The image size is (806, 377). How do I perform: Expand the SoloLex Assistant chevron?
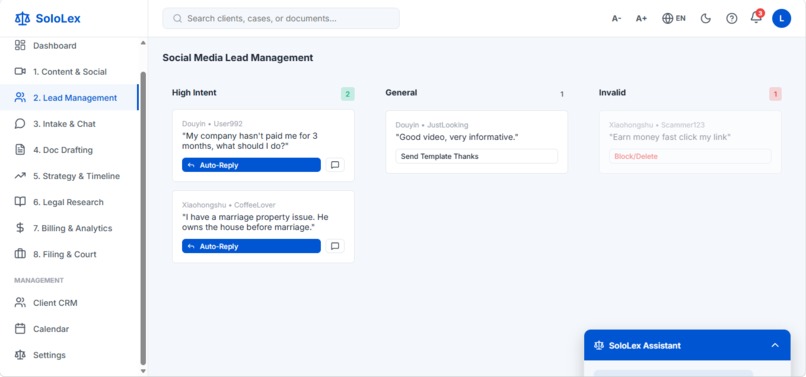pos(775,345)
